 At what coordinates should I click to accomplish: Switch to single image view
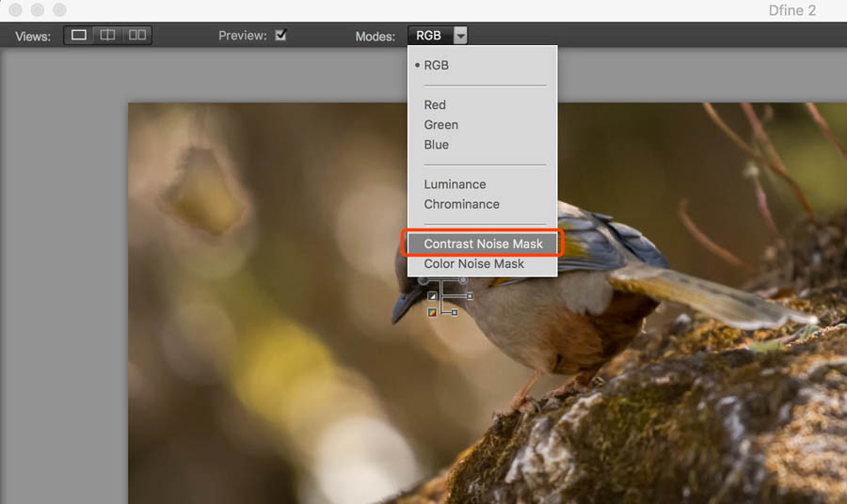[x=79, y=36]
